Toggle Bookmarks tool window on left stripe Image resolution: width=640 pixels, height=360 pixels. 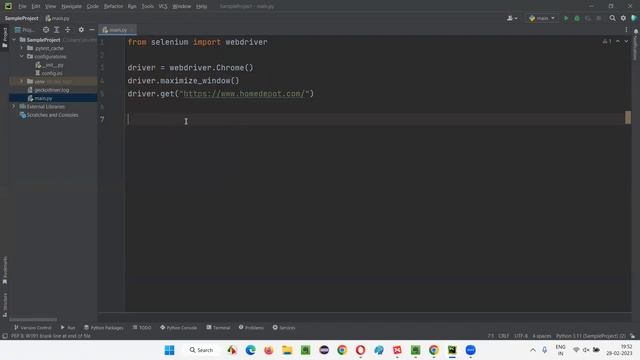5,270
